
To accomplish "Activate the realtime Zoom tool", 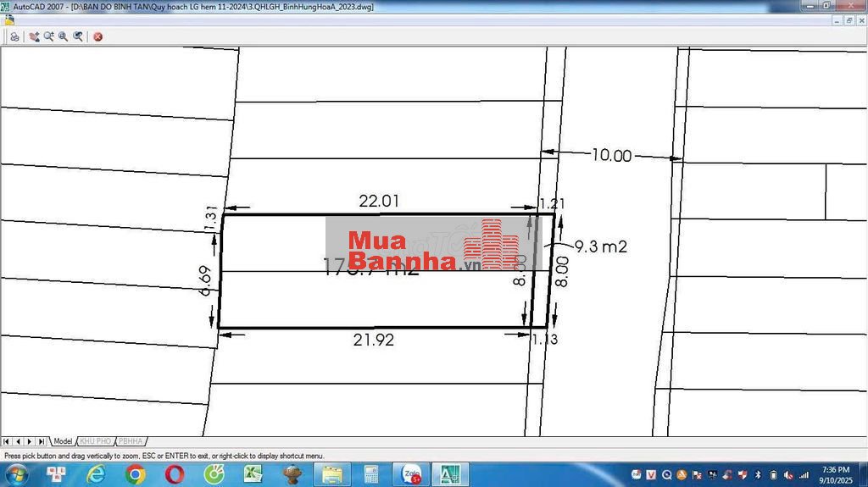I will click(48, 36).
